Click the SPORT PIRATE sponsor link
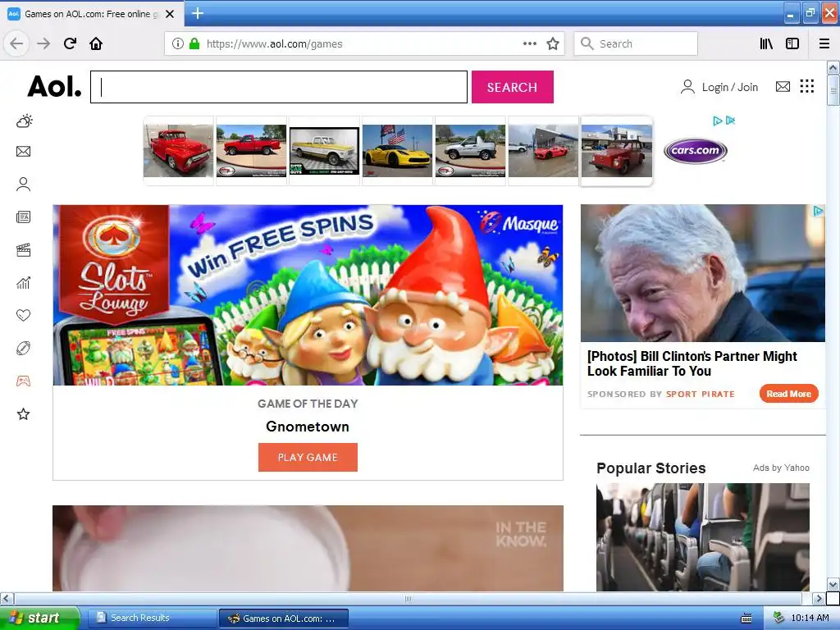The image size is (840, 630). pos(701,395)
